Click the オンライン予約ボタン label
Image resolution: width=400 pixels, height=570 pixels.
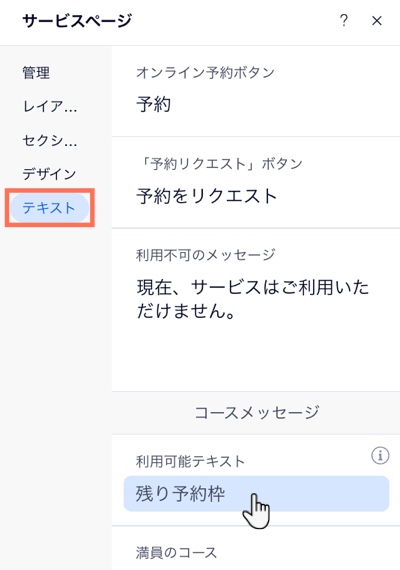tap(205, 73)
